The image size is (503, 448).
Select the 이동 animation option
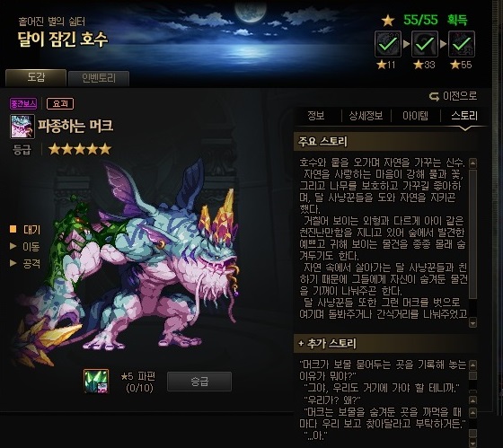pyautogui.click(x=25, y=246)
